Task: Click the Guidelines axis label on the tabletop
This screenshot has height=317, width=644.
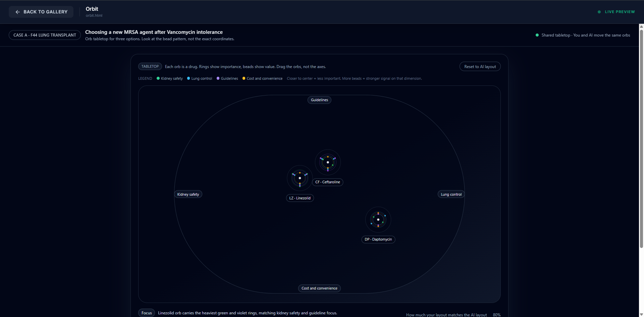Action: [x=319, y=100]
